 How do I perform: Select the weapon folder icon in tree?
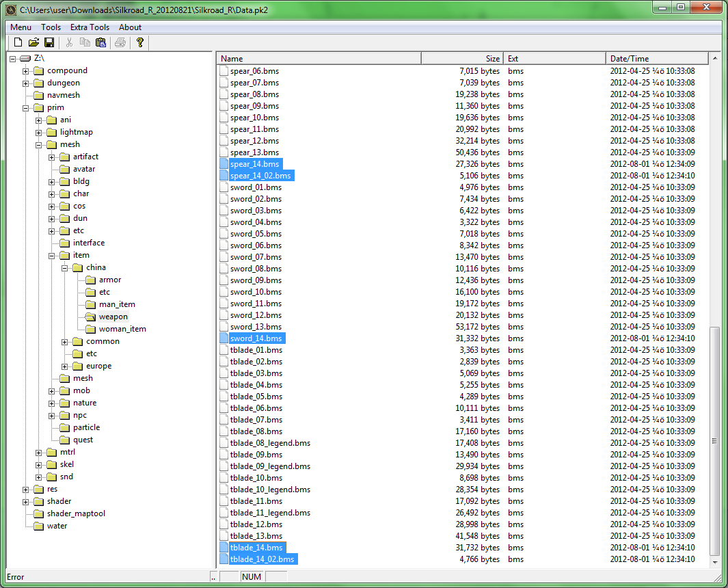click(x=90, y=317)
